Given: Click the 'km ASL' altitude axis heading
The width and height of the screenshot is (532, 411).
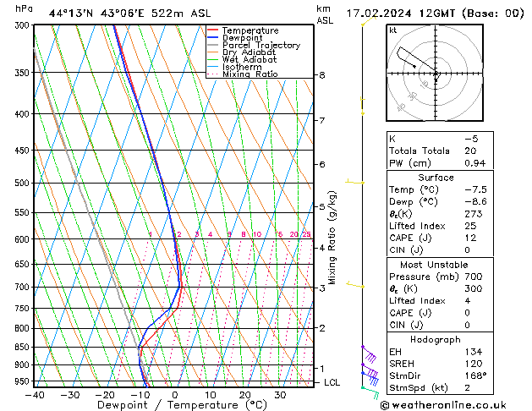Looking at the screenshot, I should 325,14.
